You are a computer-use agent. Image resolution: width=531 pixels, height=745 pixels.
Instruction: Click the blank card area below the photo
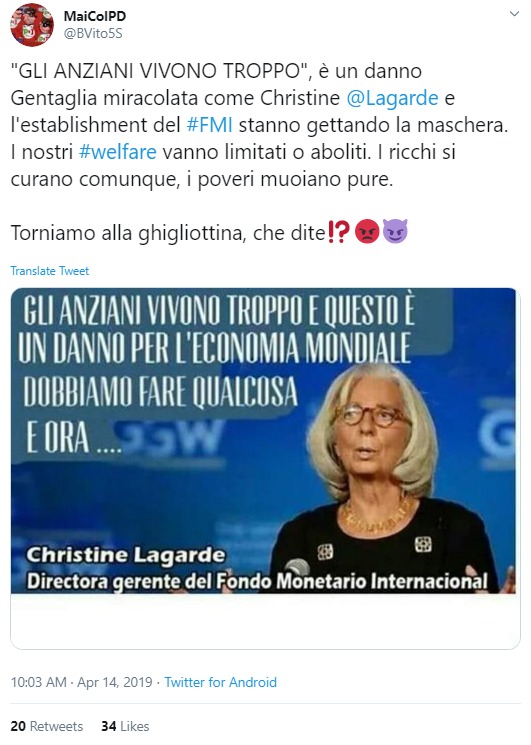pyautogui.click(x=265, y=621)
